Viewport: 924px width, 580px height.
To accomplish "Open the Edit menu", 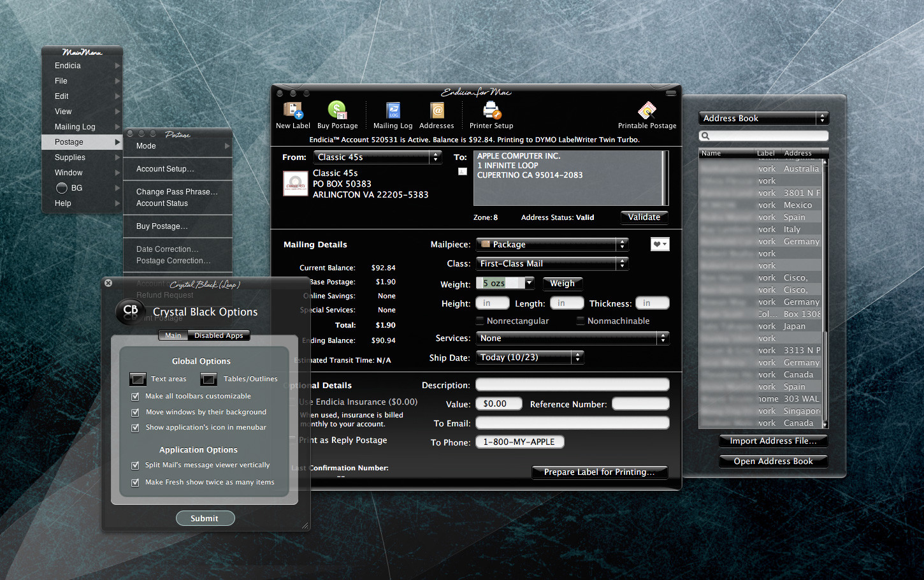I will click(82, 96).
